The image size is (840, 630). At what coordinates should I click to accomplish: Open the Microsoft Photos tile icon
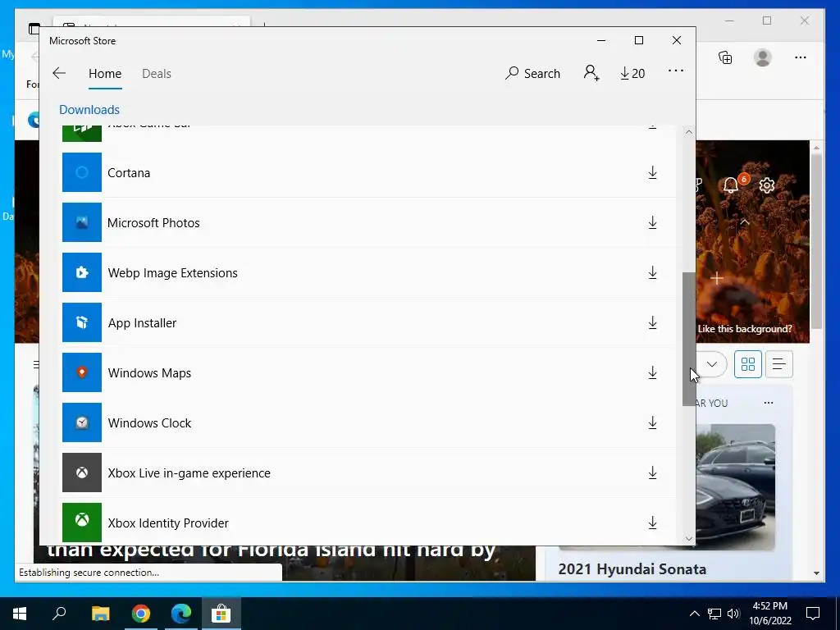[82, 222]
